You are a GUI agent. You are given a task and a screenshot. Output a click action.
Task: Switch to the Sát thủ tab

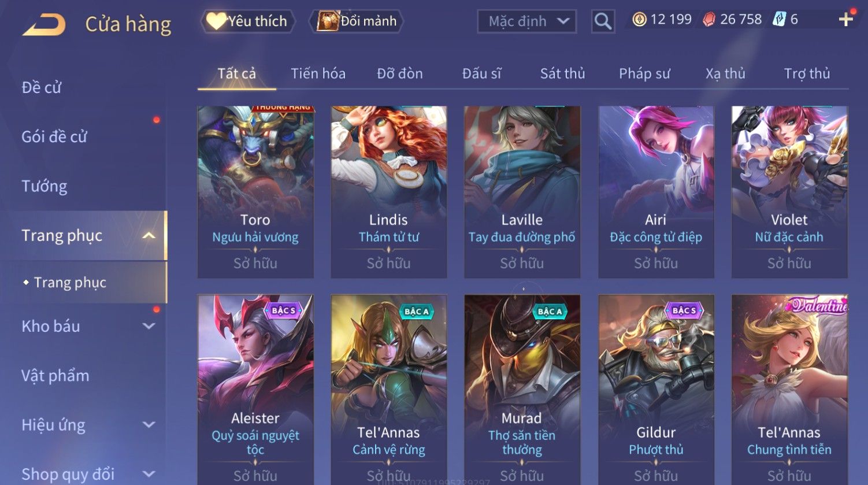[562, 73]
